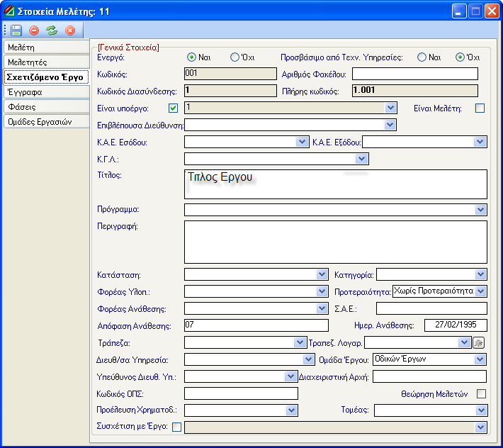Click the Κωδικός Διασύνδεσης field
The image size is (503, 448).
pyautogui.click(x=230, y=91)
